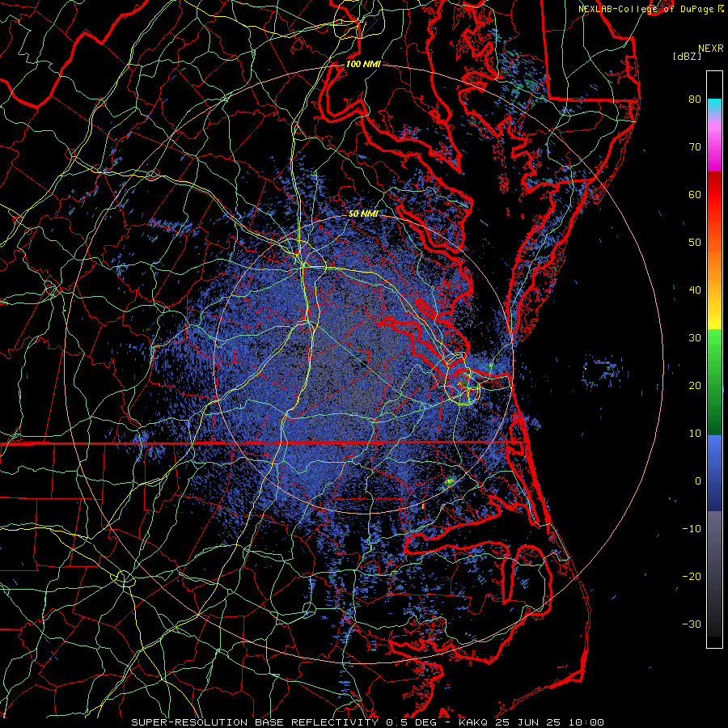
Task: Click the green segment of the color scale
Action: [x=714, y=382]
